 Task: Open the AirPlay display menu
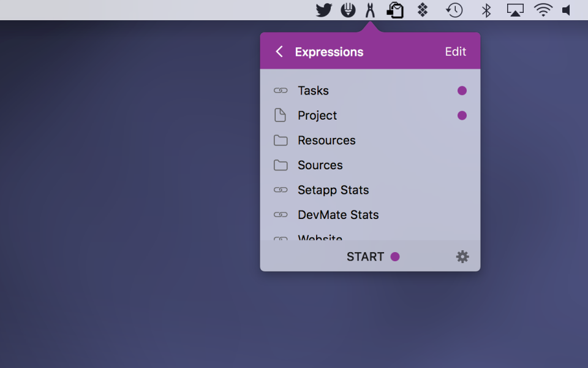click(515, 10)
